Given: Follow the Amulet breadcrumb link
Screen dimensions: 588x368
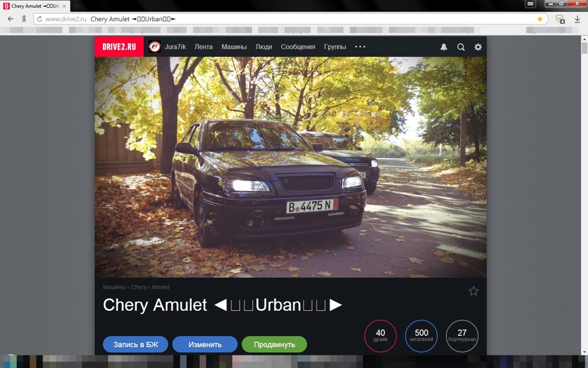Looking at the screenshot, I should 160,287.
